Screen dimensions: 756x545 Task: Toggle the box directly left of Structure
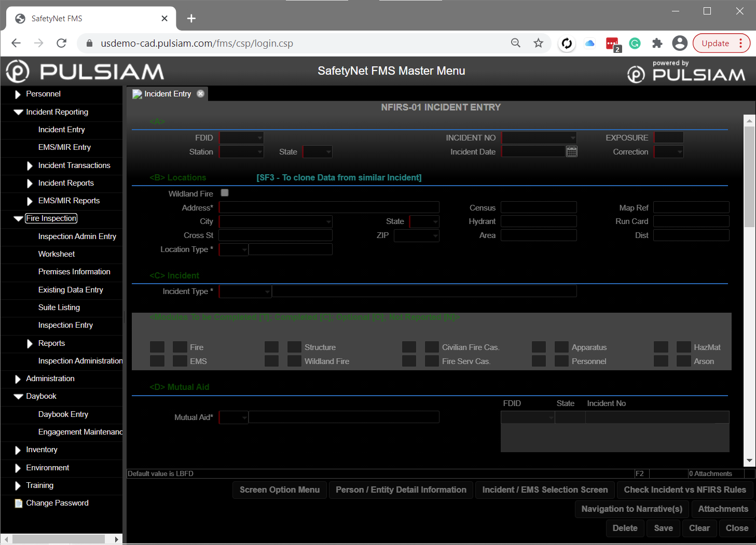click(294, 347)
